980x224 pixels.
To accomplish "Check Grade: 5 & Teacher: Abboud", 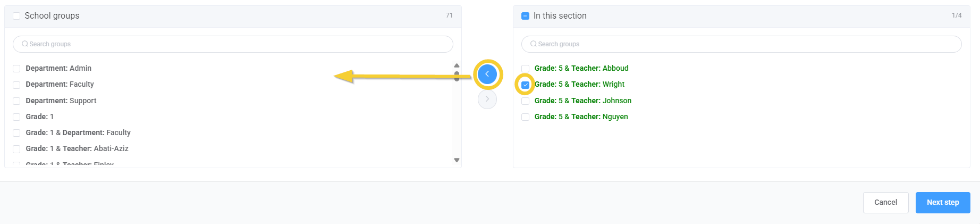I will 525,69.
